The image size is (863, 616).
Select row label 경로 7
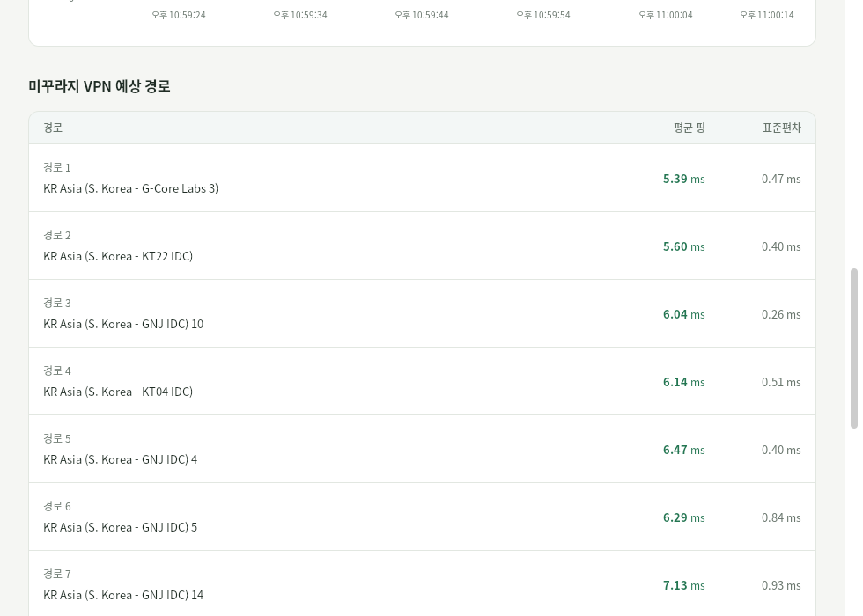pyautogui.click(x=57, y=574)
